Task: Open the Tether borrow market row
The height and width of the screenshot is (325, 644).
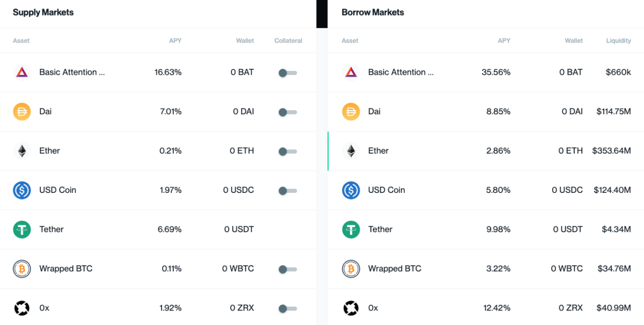Action: tap(486, 229)
